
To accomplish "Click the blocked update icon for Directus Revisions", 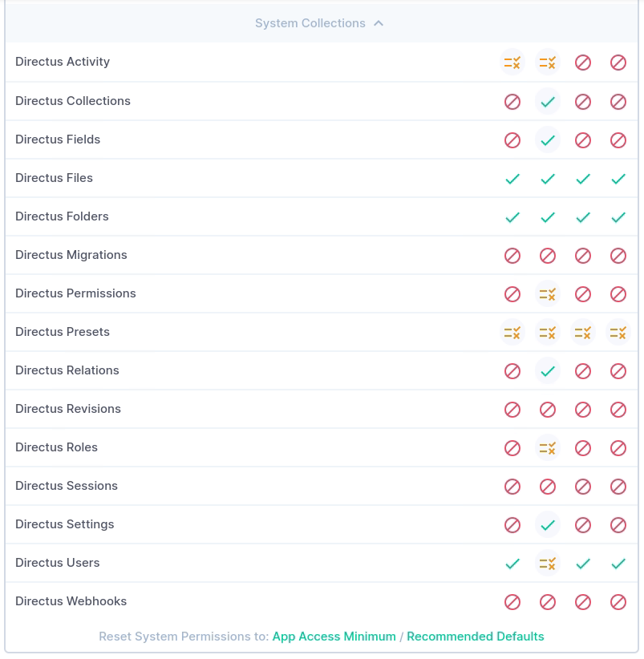I will coord(583,410).
